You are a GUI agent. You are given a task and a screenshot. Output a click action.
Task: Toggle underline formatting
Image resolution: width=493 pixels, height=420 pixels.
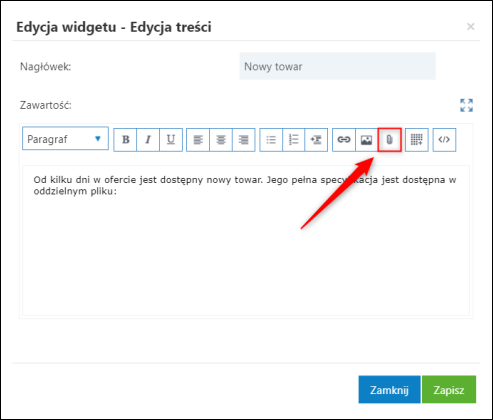coord(171,140)
